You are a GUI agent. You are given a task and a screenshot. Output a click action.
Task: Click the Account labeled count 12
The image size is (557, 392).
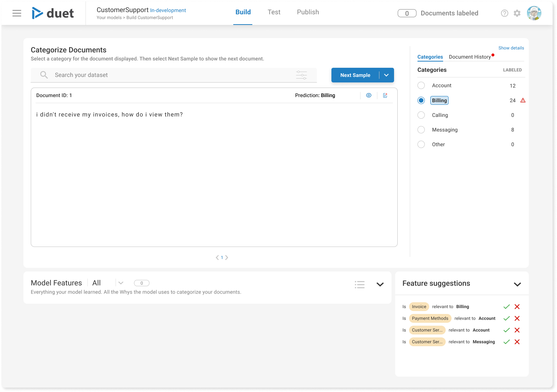tap(513, 86)
